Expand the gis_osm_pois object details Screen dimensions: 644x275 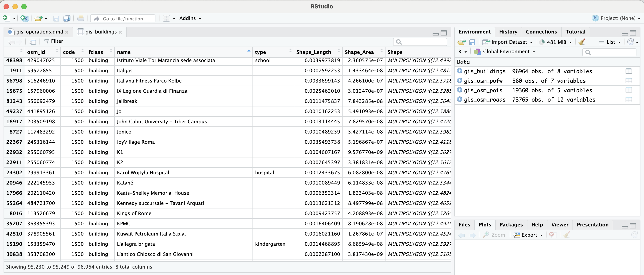[459, 90]
